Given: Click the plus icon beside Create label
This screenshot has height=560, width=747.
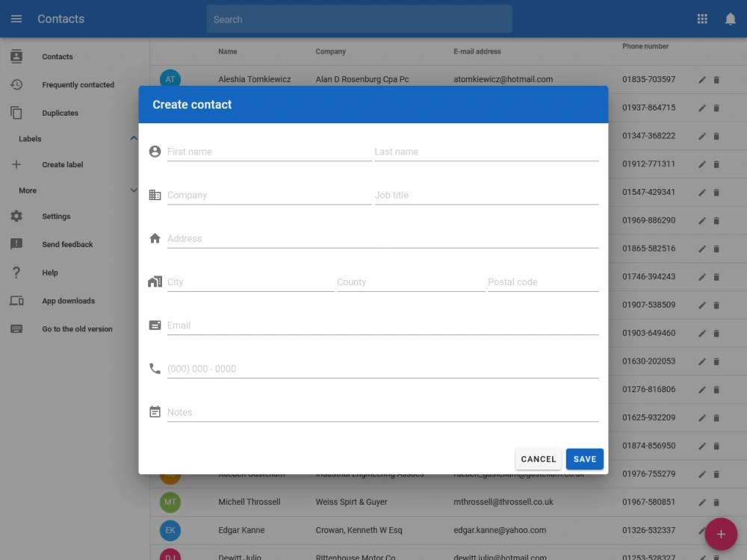Looking at the screenshot, I should tap(16, 164).
